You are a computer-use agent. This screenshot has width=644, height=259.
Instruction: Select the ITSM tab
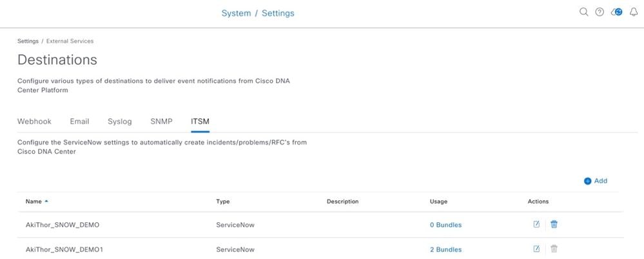200,121
